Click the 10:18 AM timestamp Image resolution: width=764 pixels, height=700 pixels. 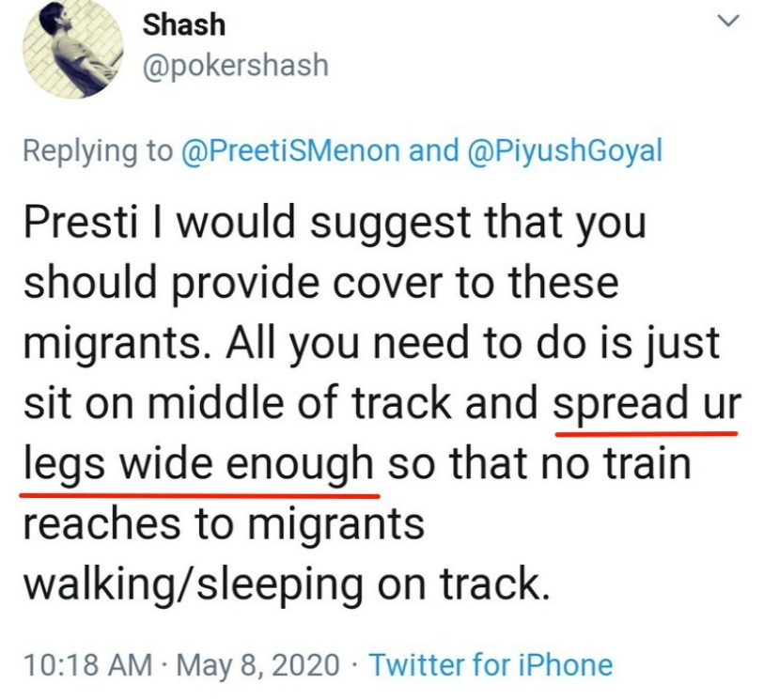click(85, 665)
